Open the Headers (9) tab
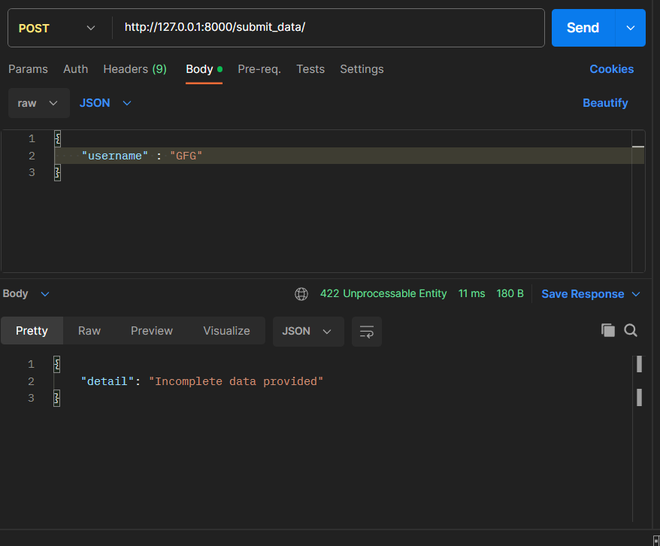Image resolution: width=660 pixels, height=546 pixels. click(135, 69)
